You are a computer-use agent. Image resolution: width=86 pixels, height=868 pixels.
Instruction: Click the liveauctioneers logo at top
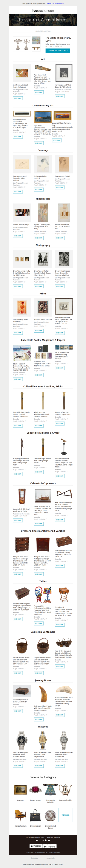click(43, 10)
